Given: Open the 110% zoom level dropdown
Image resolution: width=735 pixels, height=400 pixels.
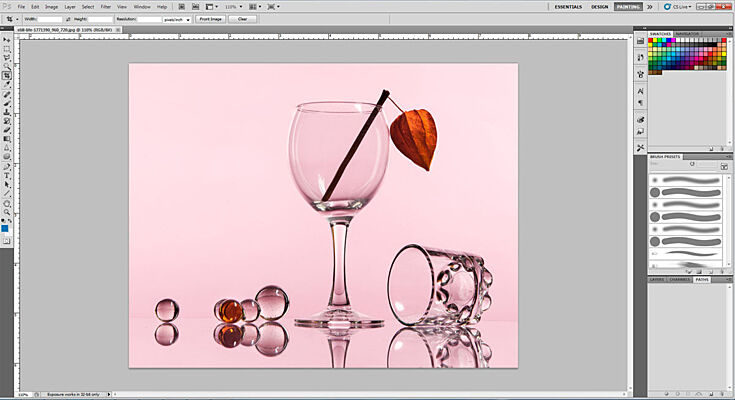Looking at the screenshot, I should [234, 7].
